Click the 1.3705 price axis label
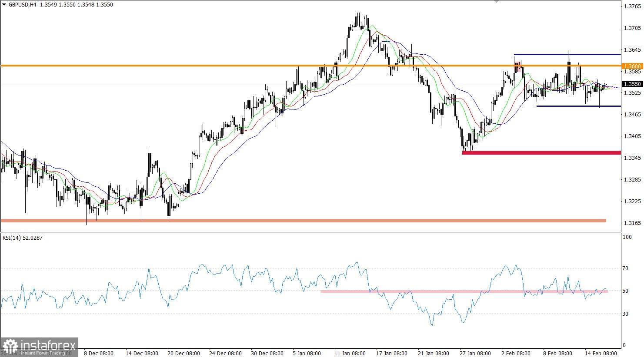The width and height of the screenshot is (644, 357). point(632,28)
